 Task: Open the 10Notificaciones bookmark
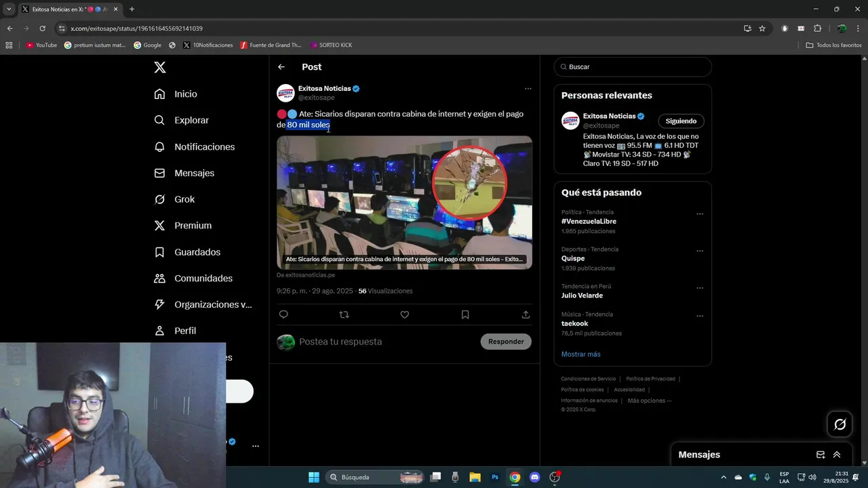[x=208, y=45]
